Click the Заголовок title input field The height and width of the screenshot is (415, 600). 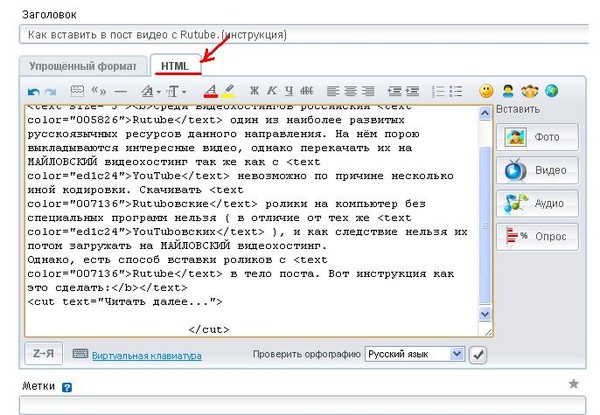[x=304, y=35]
